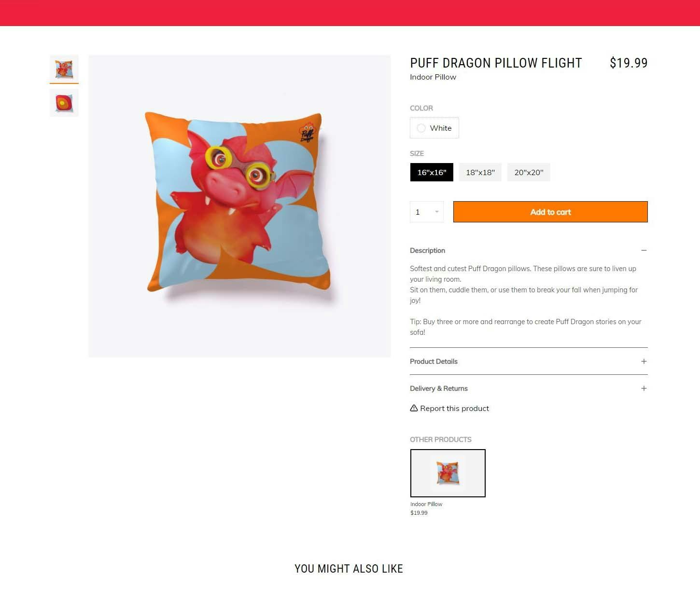The image size is (700, 589).
Task: Collapse the Description section heading
Action: (x=529, y=250)
